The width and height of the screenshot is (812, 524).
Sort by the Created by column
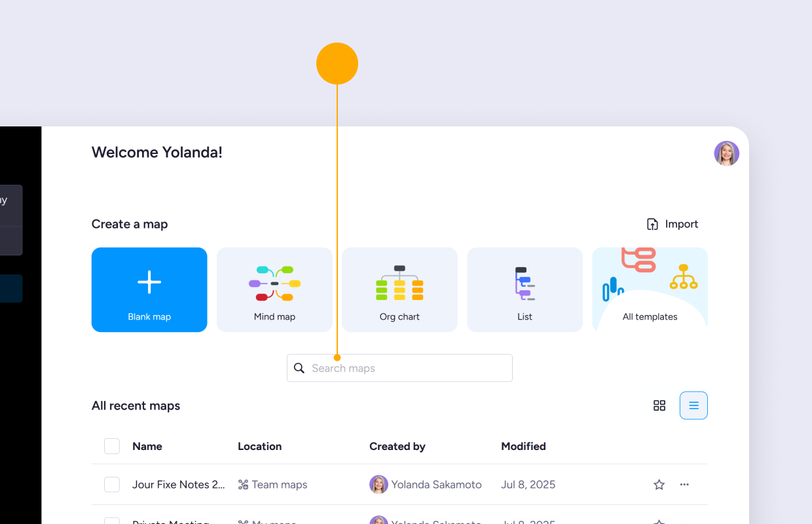coord(397,446)
